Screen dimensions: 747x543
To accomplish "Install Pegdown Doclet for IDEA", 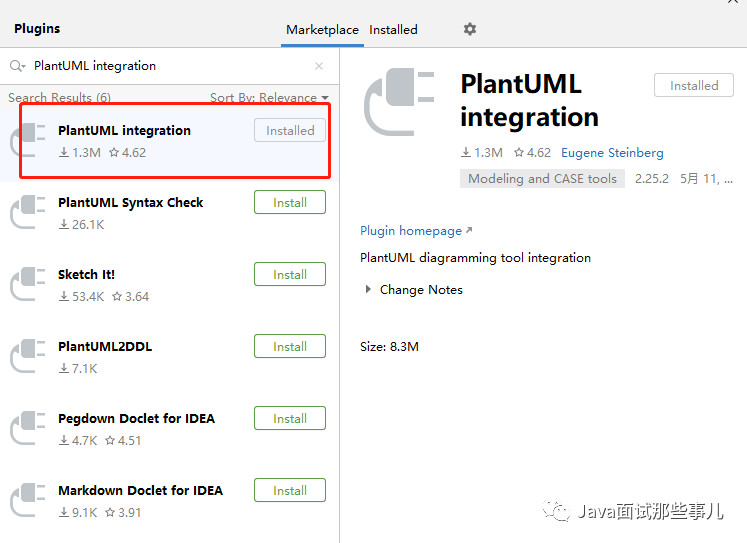I will [290, 418].
